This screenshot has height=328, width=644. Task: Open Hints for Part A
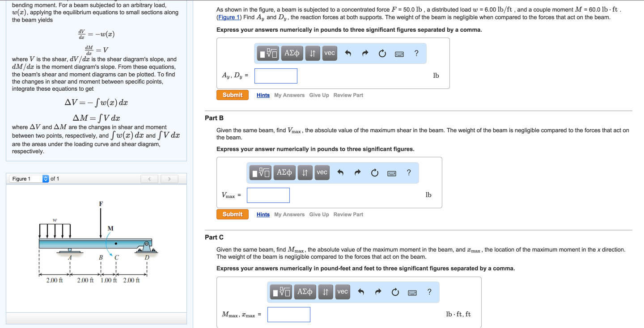[x=263, y=95]
